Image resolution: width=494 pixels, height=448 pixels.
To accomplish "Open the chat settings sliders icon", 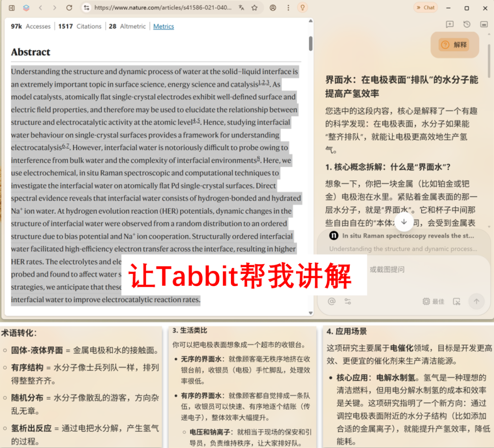I will (x=348, y=302).
